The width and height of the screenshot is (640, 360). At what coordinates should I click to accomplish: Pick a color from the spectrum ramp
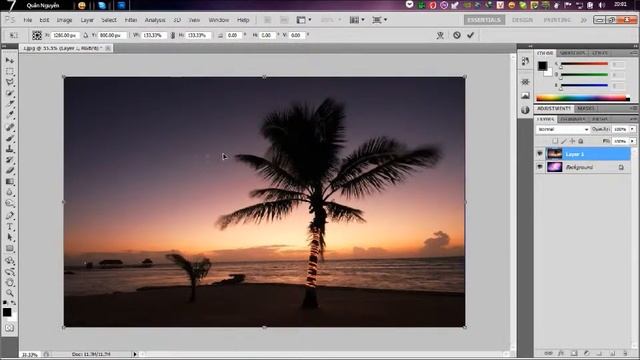pyautogui.click(x=582, y=98)
